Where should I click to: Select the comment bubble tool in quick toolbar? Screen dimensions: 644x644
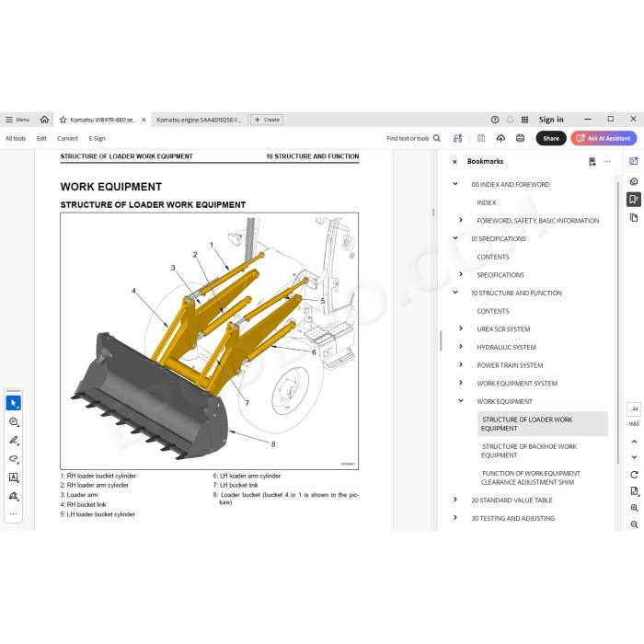tap(13, 421)
